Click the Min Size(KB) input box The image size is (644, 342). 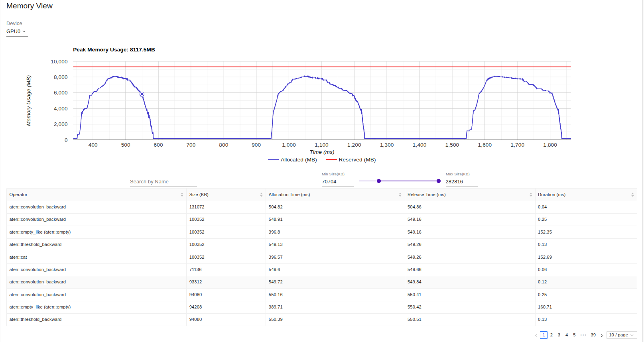coord(337,182)
